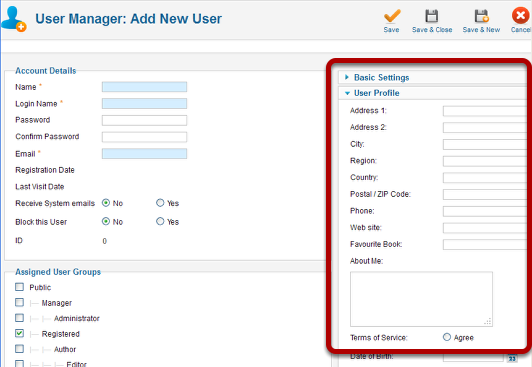Viewport: 532px width, 367px height.
Task: Focus the Country input field
Action: click(485, 178)
